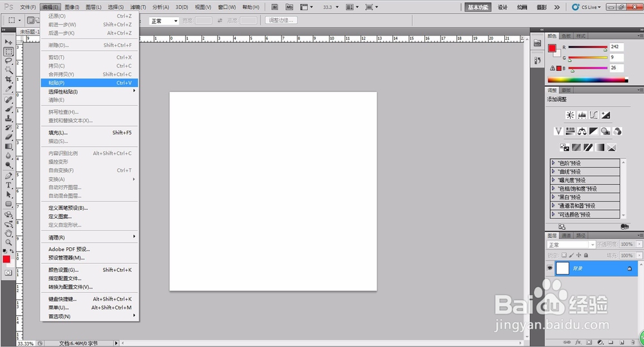This screenshot has width=644, height=347.
Task: Switch to the 设计 workspace
Action: point(503,7)
